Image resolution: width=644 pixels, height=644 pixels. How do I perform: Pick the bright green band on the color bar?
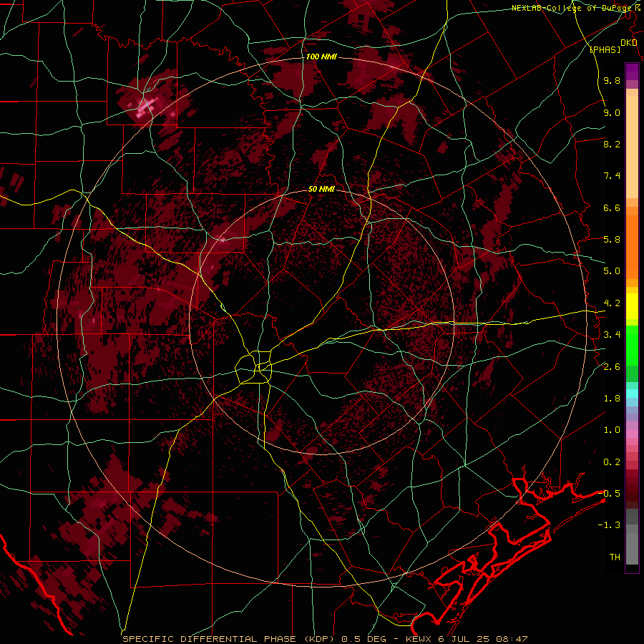click(632, 345)
